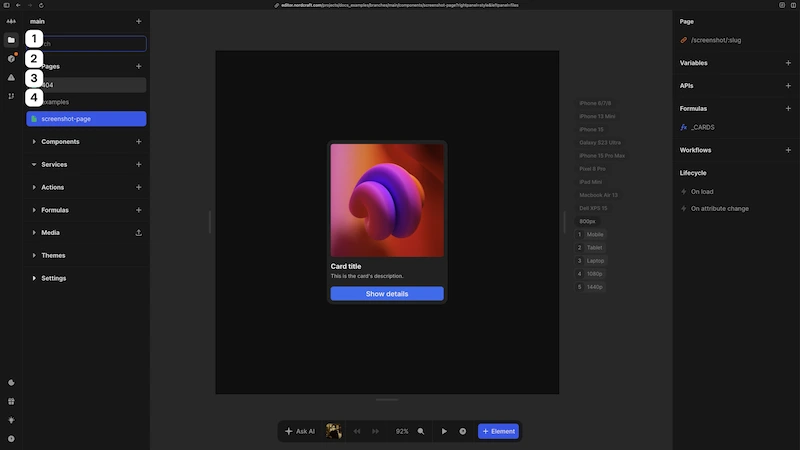Open the Nordcraft logo menu in left rail
The width and height of the screenshot is (800, 450).
click(x=11, y=21)
